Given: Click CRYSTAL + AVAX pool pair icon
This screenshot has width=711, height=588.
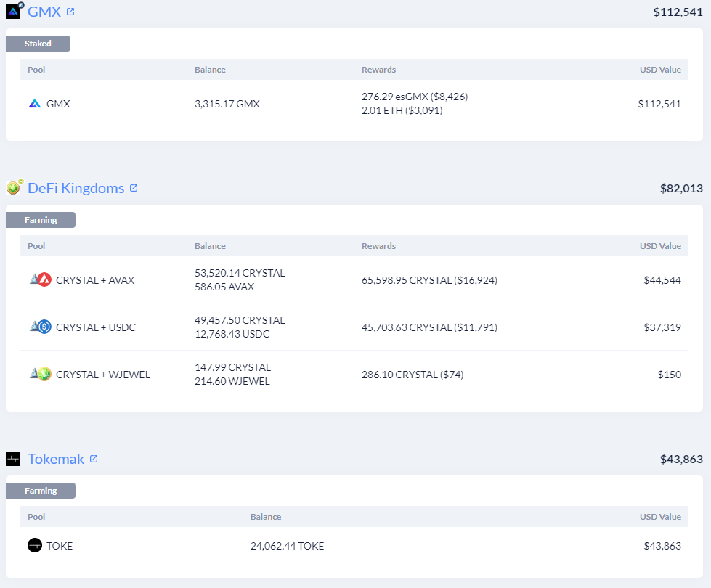Looking at the screenshot, I should click(41, 279).
